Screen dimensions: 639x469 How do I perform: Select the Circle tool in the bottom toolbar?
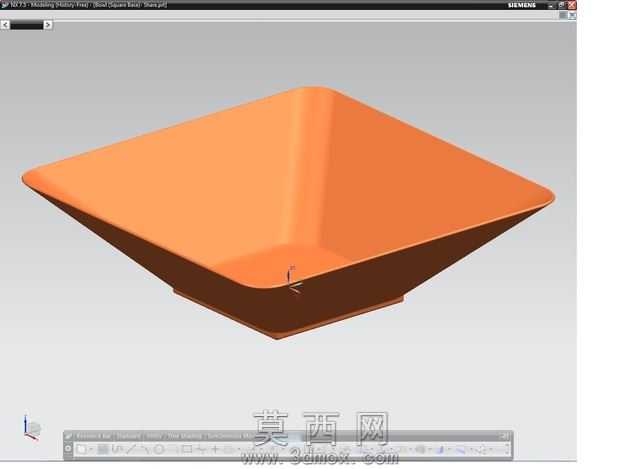point(159,449)
